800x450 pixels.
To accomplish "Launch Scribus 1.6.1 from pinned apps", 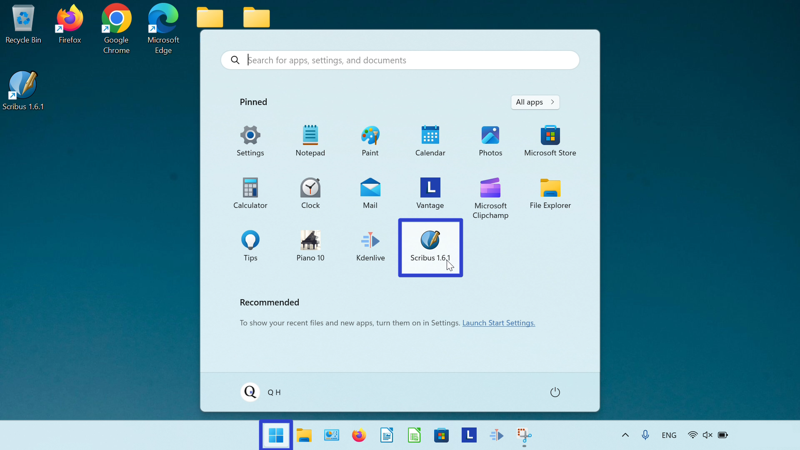I will (x=430, y=247).
